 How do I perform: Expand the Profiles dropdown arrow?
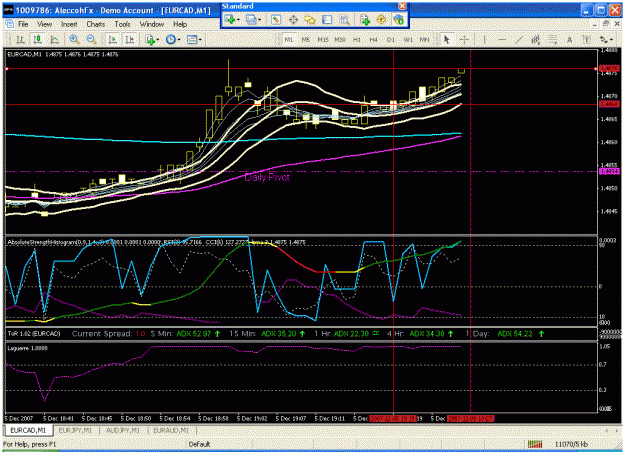[x=259, y=19]
